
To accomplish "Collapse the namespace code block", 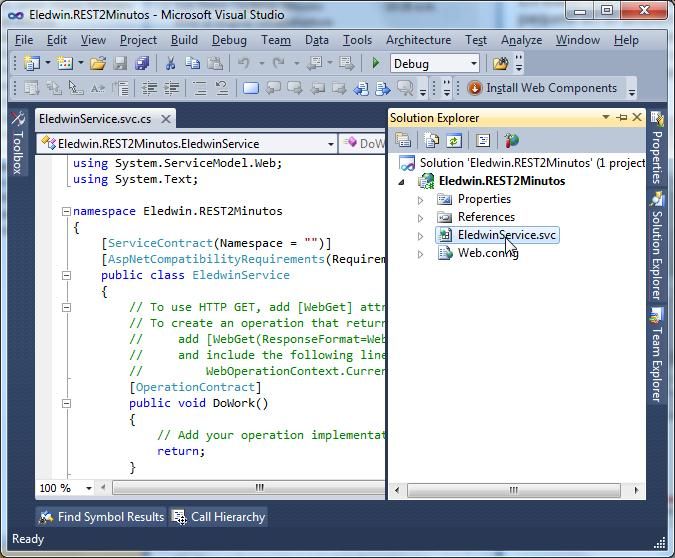I will [66, 211].
